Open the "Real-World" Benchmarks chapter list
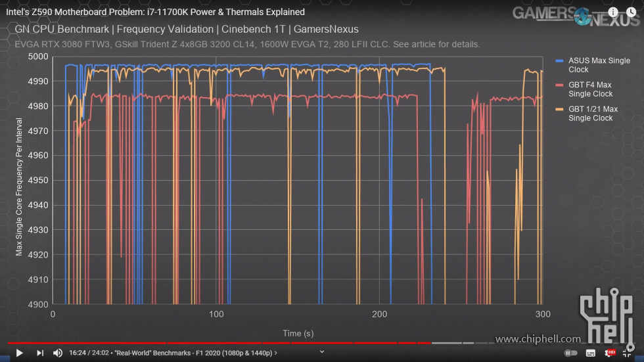 pos(196,353)
